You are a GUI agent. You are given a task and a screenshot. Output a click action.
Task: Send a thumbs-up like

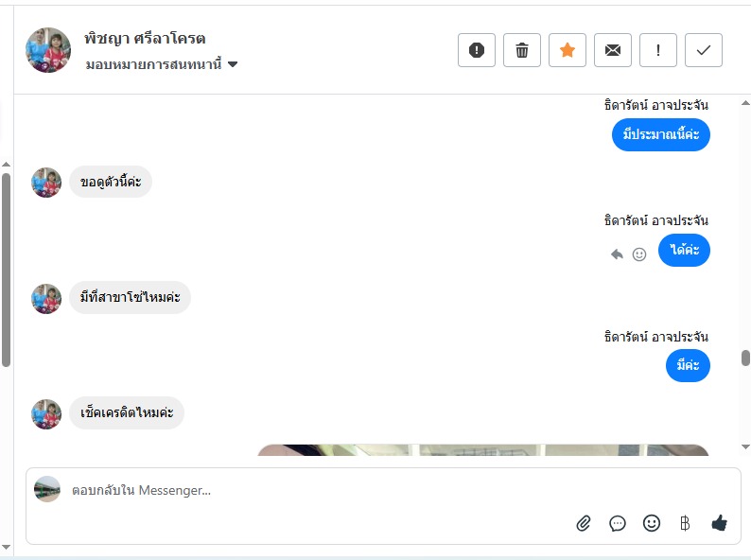[x=720, y=522]
